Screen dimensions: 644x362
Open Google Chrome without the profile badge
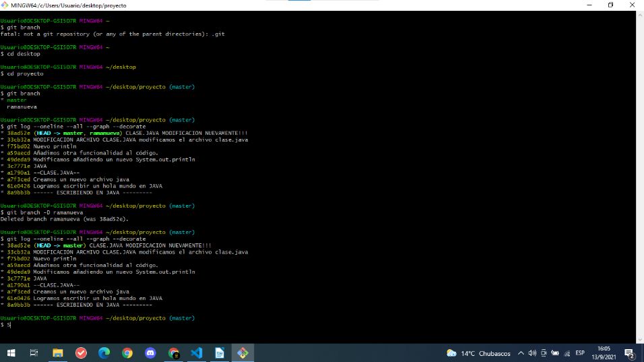coord(127,353)
